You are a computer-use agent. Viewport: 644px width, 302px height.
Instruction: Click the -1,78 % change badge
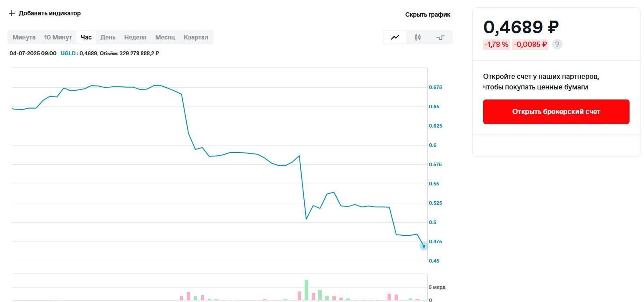496,44
